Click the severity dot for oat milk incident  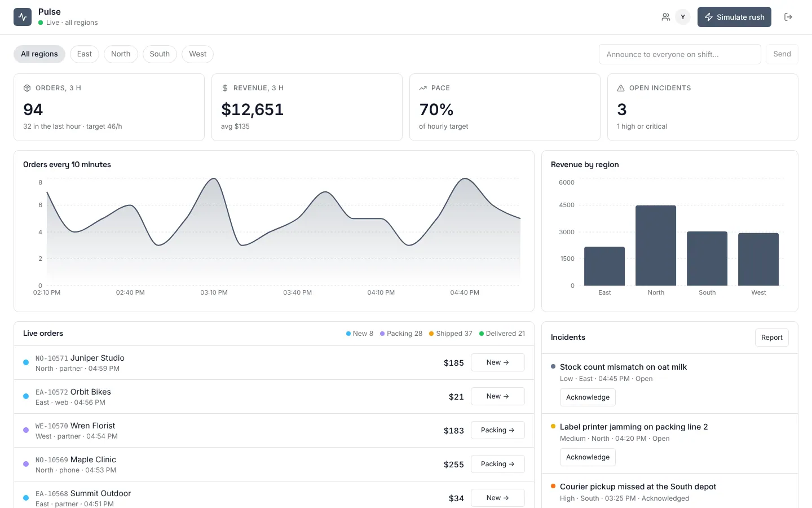coord(553,366)
